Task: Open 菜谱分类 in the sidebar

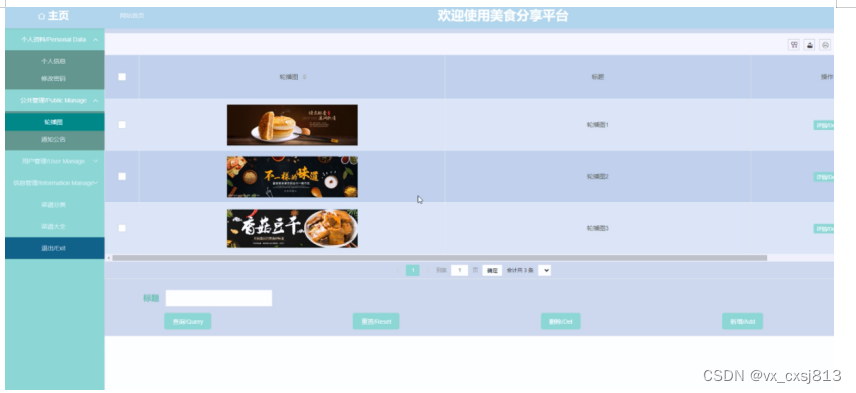Action: (54, 205)
